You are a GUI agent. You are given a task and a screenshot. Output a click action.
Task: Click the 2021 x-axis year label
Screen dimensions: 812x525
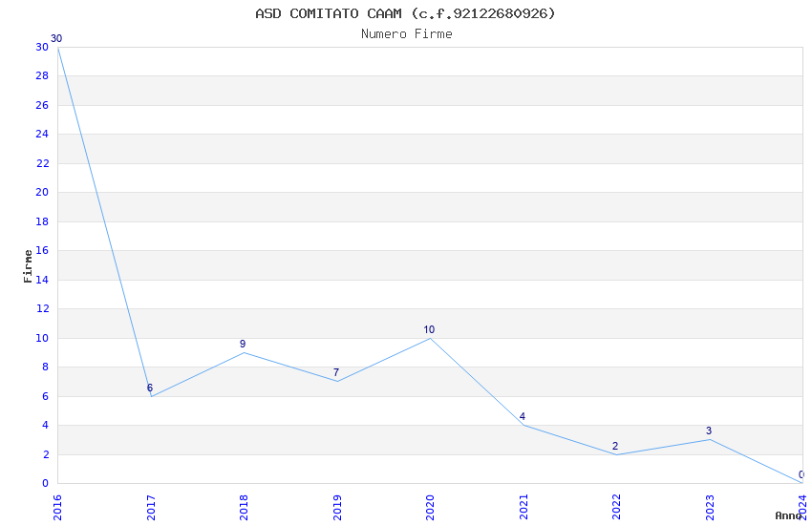point(524,508)
